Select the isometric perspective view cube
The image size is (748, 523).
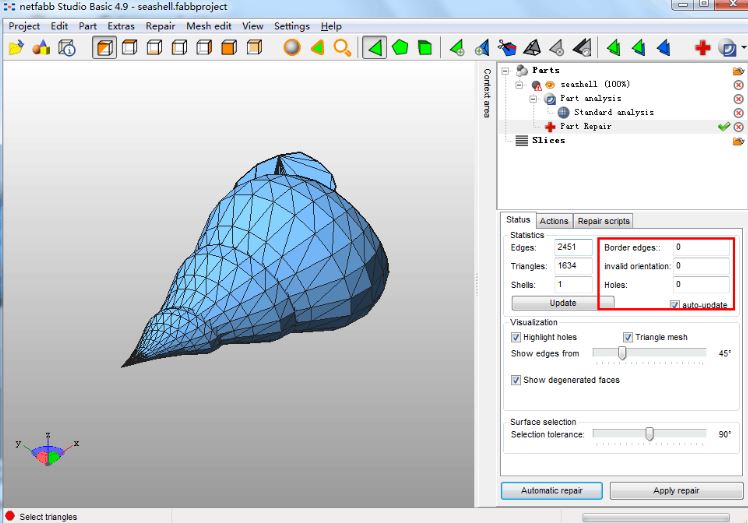point(104,48)
